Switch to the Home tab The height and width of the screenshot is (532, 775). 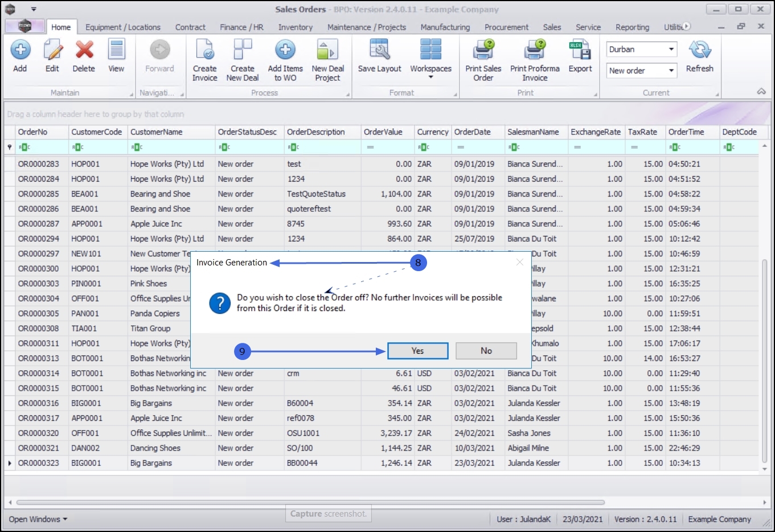pos(61,27)
